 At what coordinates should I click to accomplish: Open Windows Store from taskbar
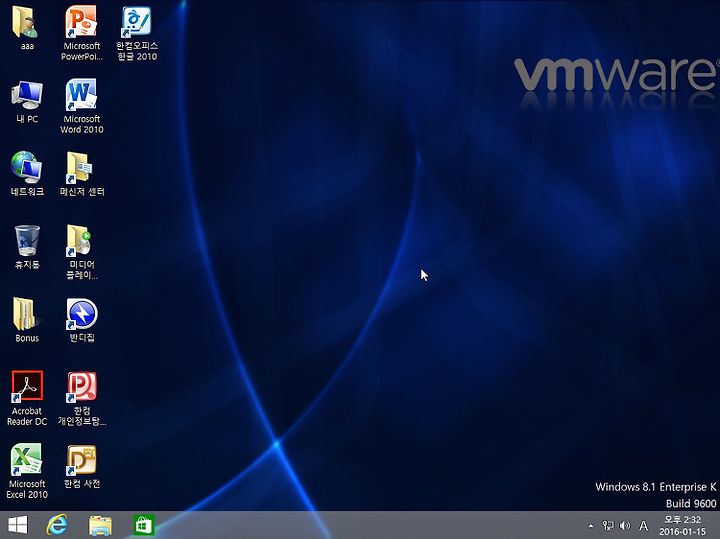(x=143, y=525)
